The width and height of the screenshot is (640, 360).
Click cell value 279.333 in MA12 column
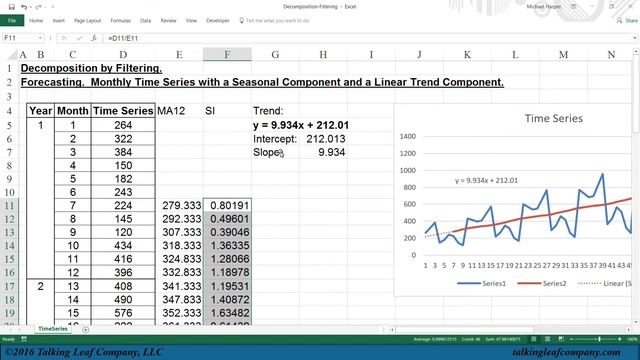tap(179, 205)
